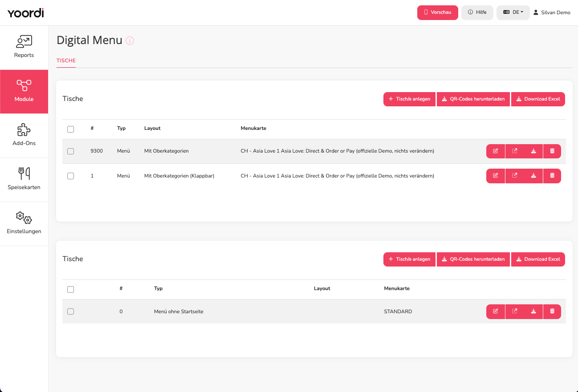Edit the Klappbar layout table row
Image resolution: width=578 pixels, height=392 pixels.
click(496, 176)
